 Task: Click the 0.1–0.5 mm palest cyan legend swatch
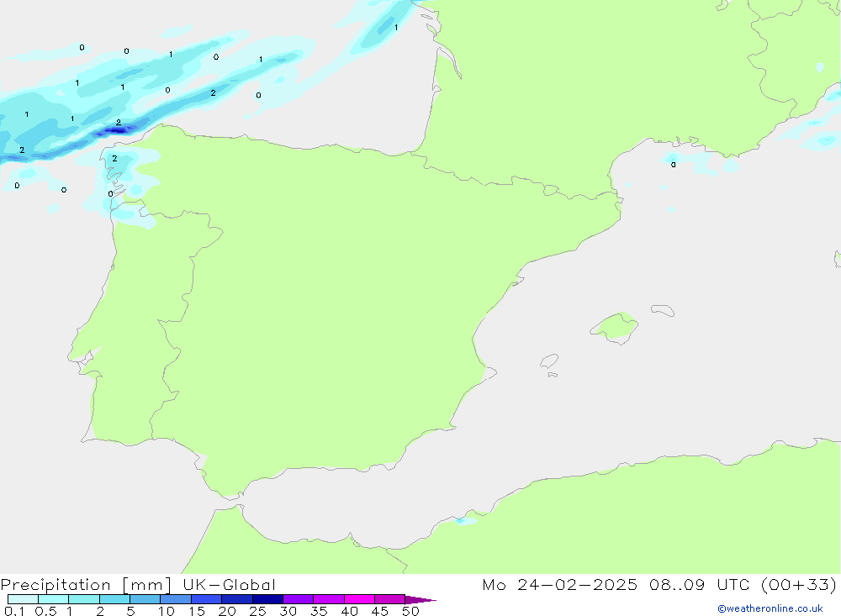[x=23, y=599]
